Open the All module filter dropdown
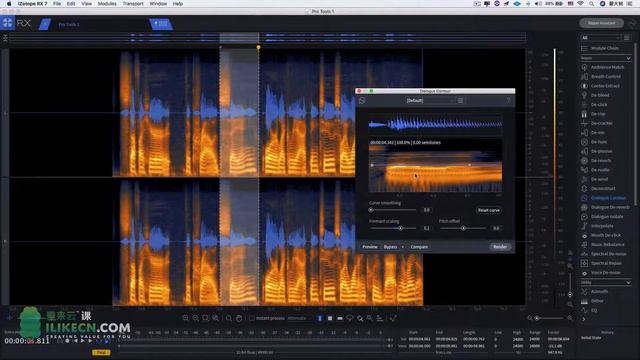Image resolution: width=640 pixels, height=360 pixels. 600,38
